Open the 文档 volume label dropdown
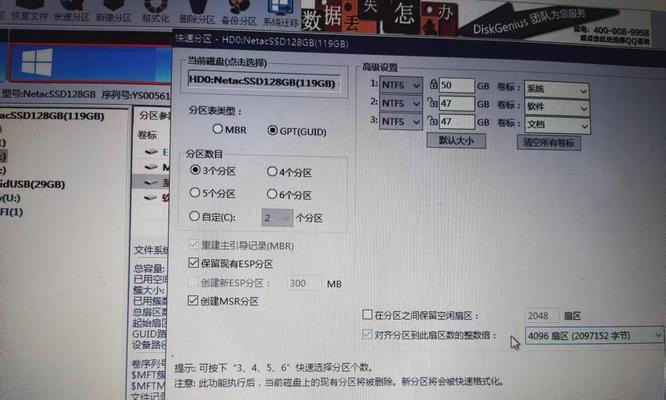The width and height of the screenshot is (666, 400). [x=556, y=125]
